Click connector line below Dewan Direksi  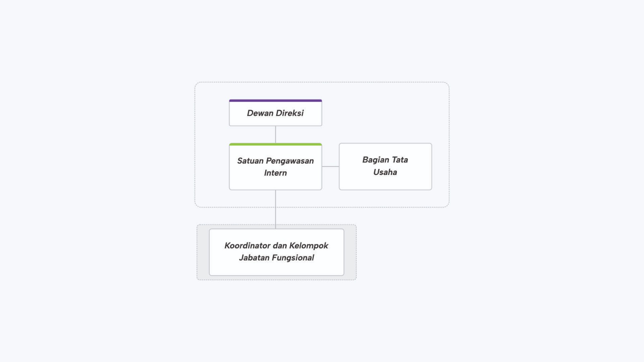pyautogui.click(x=275, y=134)
